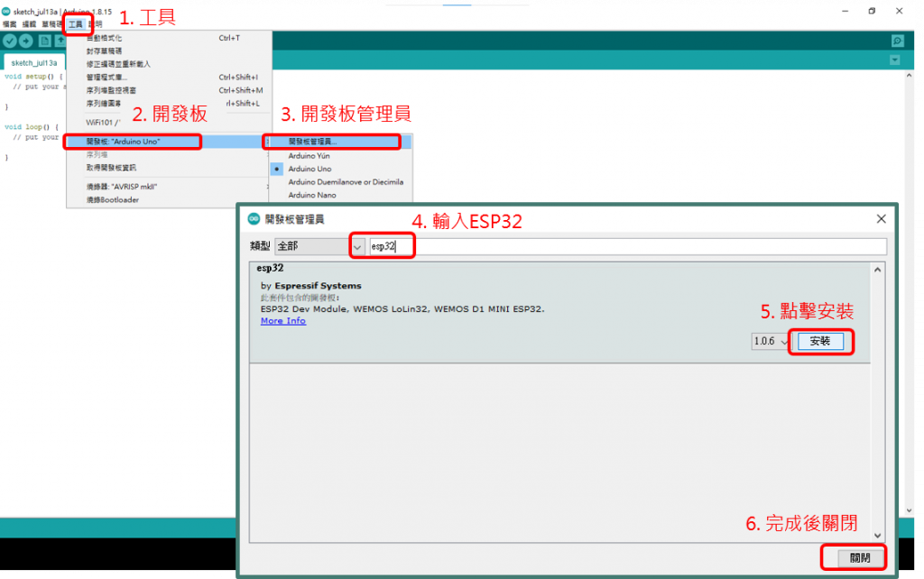The image size is (924, 579).
Task: Minimize the Arduino window
Action: pyautogui.click(x=845, y=11)
